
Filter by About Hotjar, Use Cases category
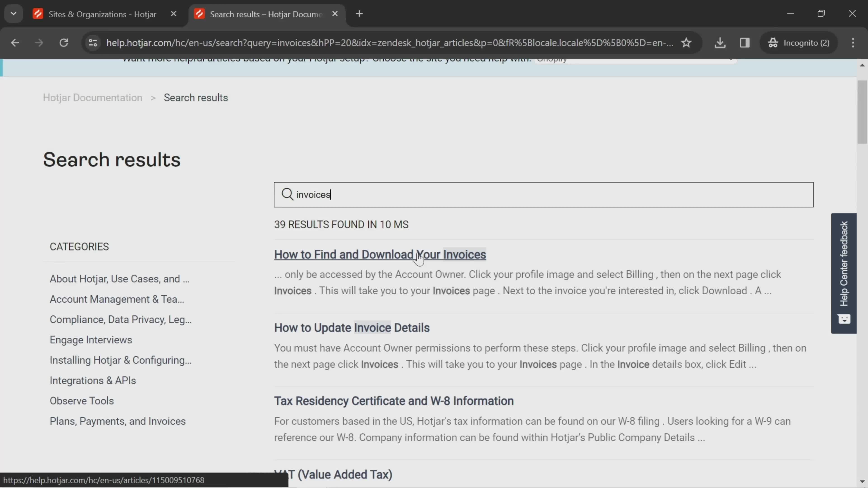120,279
